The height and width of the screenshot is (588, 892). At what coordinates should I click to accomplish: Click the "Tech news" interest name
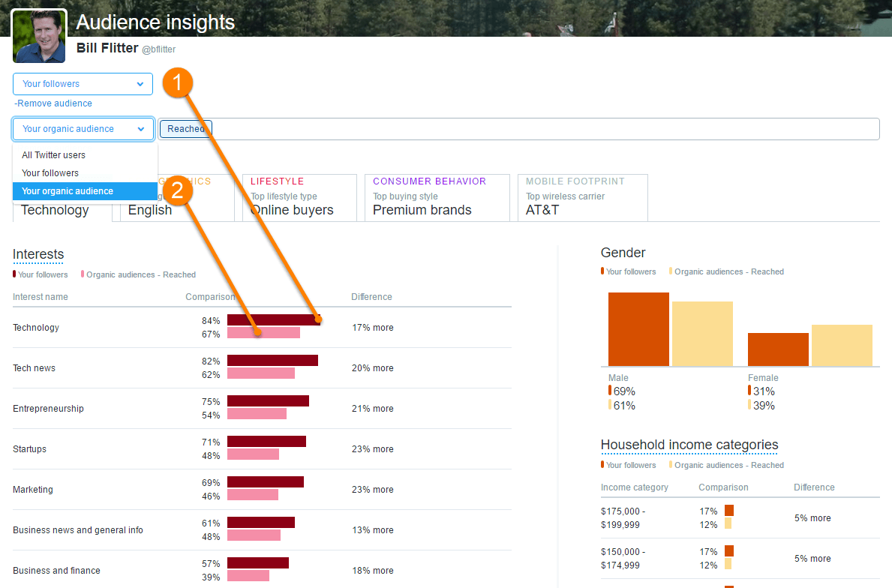pyautogui.click(x=33, y=367)
